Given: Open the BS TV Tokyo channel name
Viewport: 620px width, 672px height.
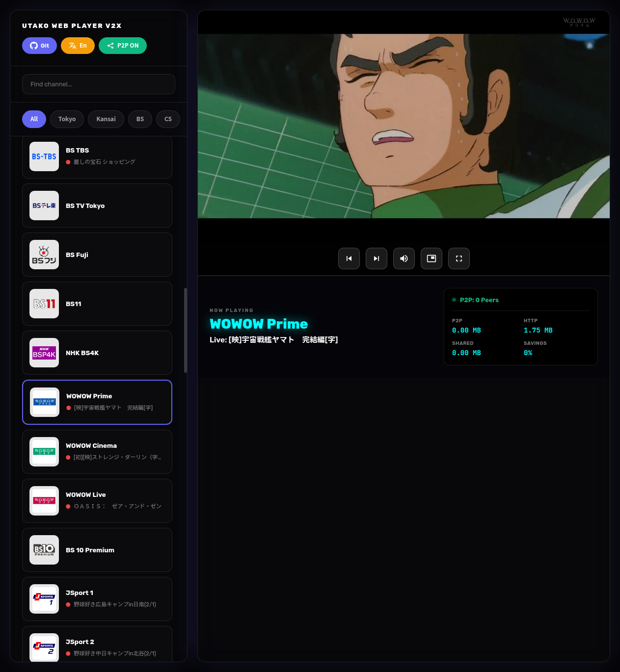Looking at the screenshot, I should point(85,206).
